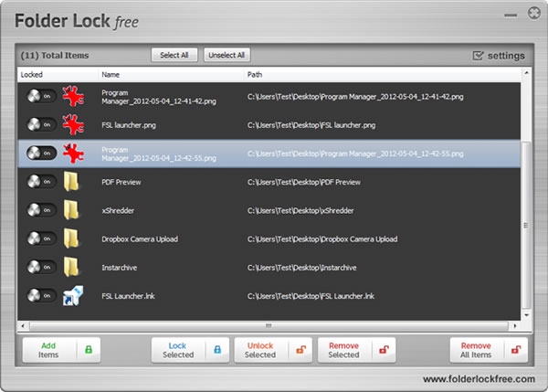Click the green lock icon on Add Items

click(89, 349)
